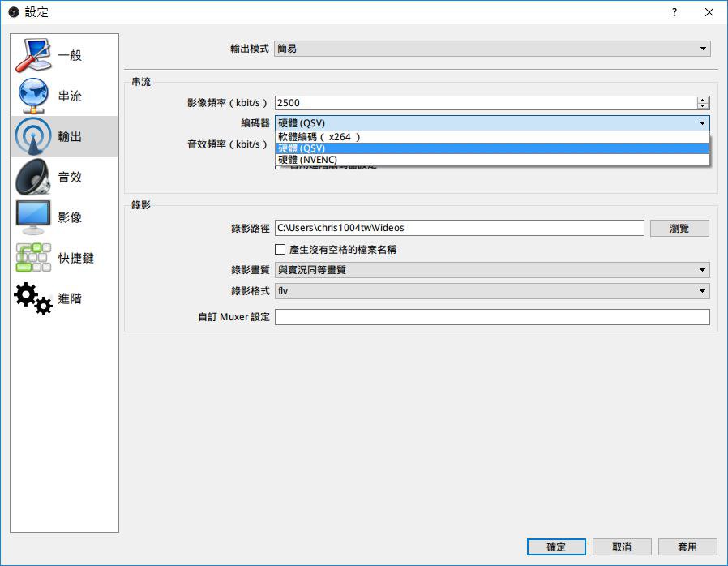
Task: Collapse the 編碼器 combo box showing 硬體 (QSV)
Action: [x=492, y=123]
